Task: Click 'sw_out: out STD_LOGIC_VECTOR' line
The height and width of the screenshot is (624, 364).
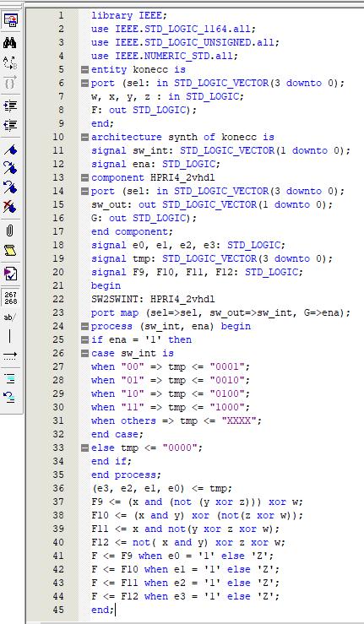Action: click(x=212, y=204)
